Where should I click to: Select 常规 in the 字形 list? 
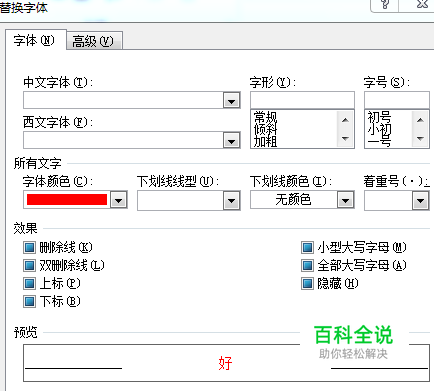(265, 117)
